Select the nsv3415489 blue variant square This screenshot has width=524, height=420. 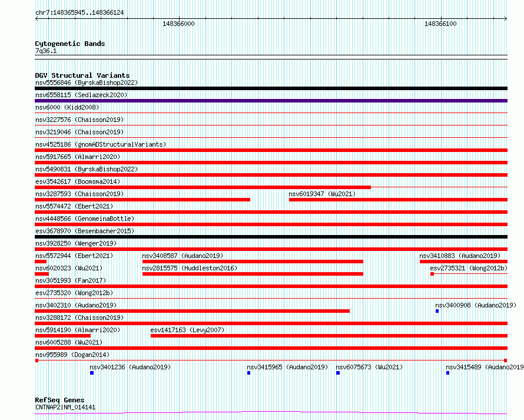tap(448, 373)
